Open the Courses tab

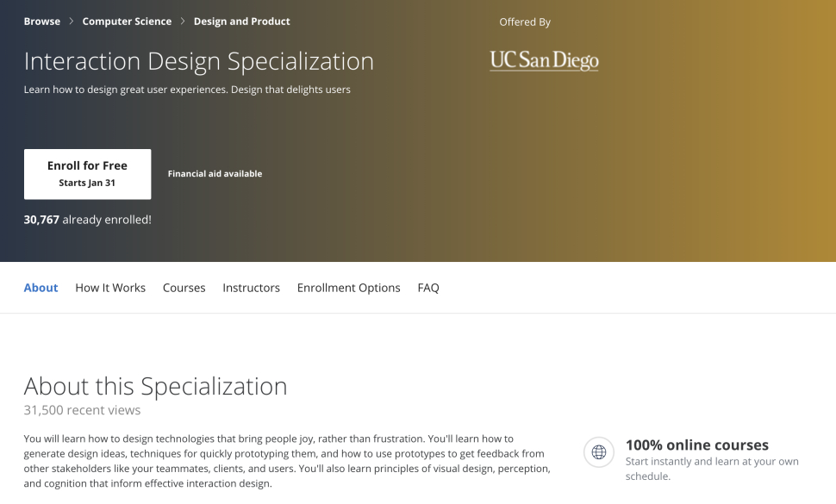pos(184,288)
